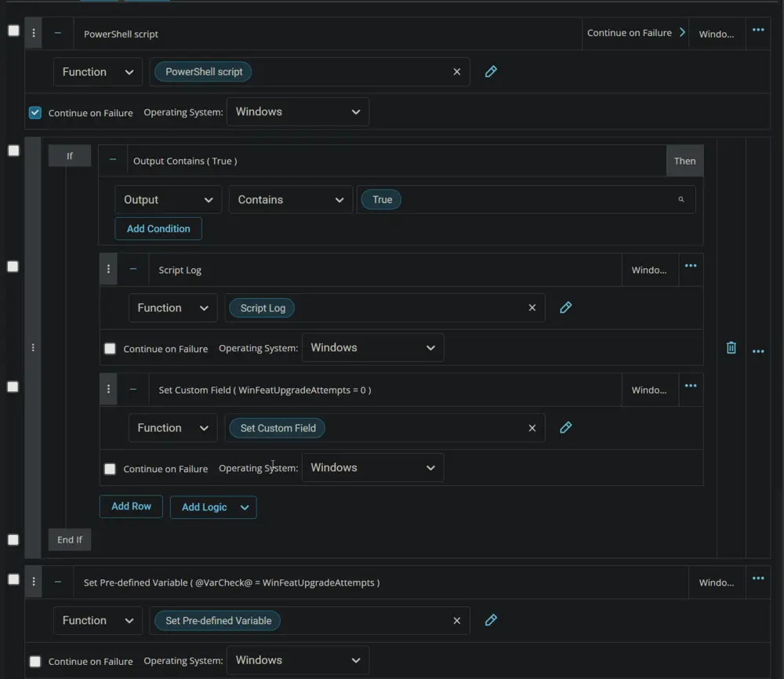Screen dimensions: 784x679
Task: Collapse the Output Contains condition row
Action: click(x=112, y=159)
